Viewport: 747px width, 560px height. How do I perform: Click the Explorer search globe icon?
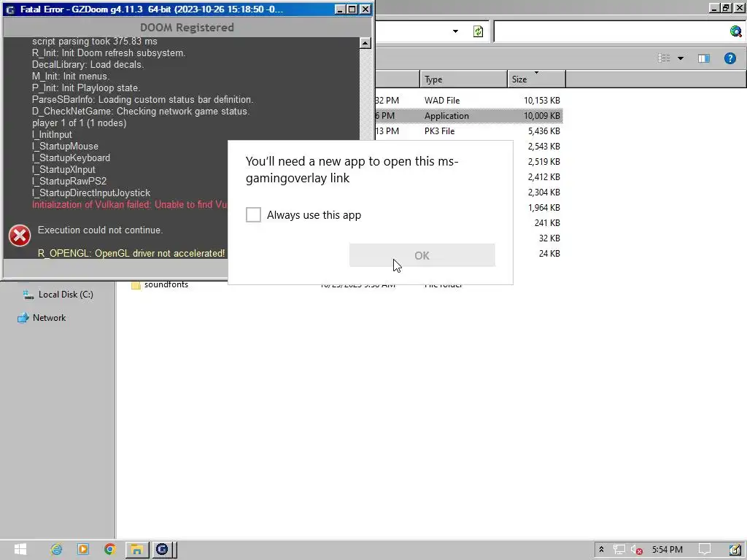point(735,31)
